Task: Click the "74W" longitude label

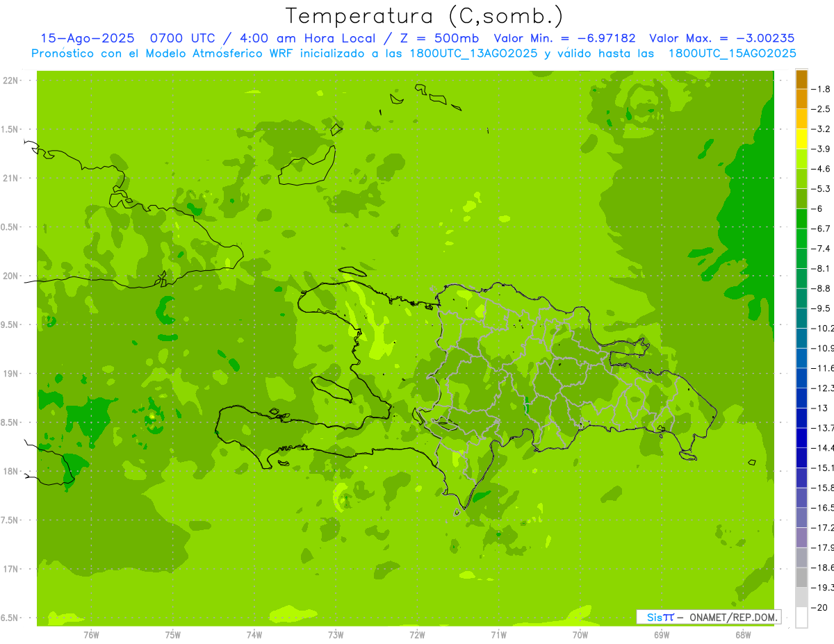Action: click(254, 634)
